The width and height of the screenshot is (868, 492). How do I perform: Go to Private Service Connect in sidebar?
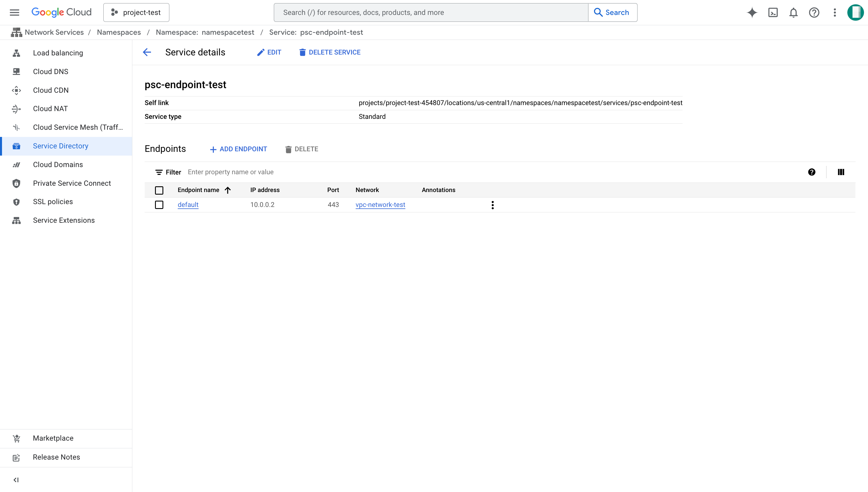[72, 183]
